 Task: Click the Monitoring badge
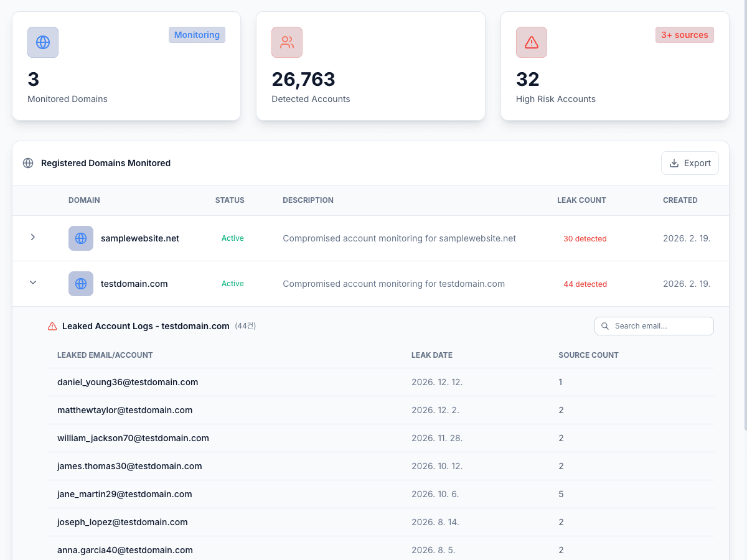[197, 35]
